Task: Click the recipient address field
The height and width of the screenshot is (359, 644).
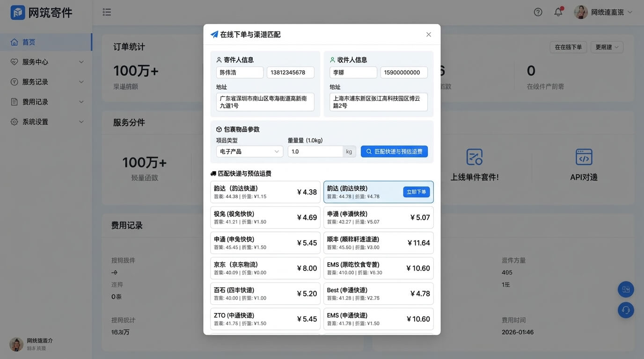Action: [x=379, y=102]
